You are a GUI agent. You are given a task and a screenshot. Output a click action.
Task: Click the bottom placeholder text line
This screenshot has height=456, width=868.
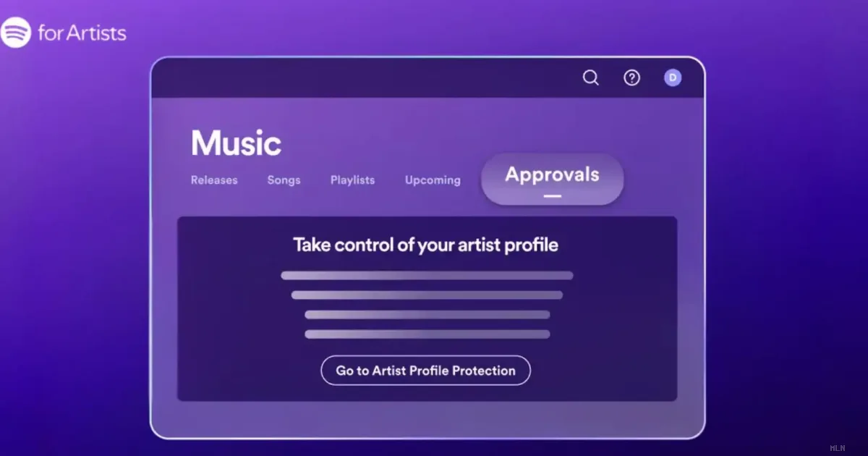click(427, 334)
